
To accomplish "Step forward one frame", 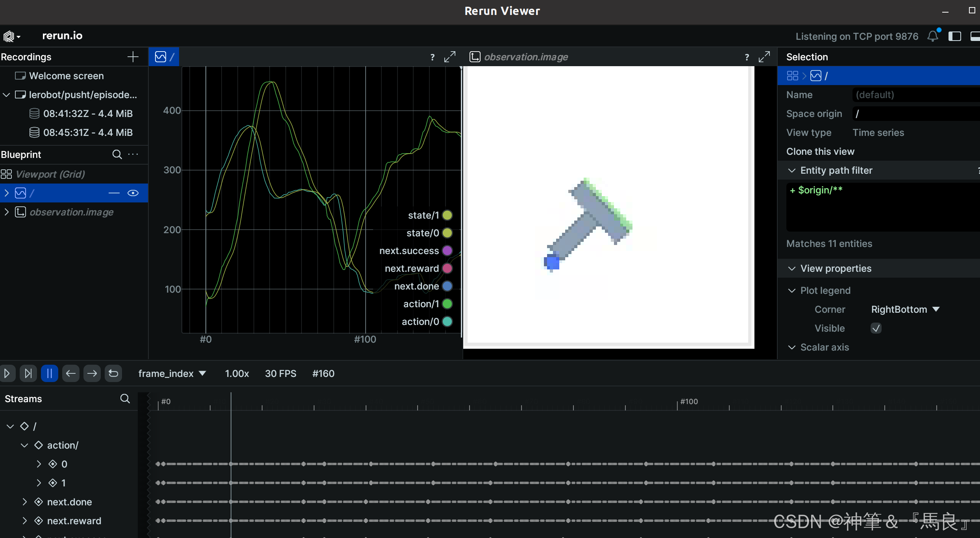I will pos(92,373).
